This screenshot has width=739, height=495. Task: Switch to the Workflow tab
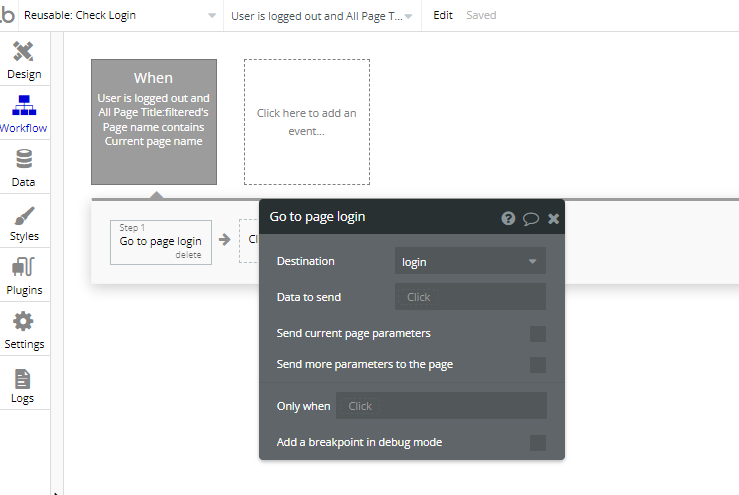(x=24, y=114)
